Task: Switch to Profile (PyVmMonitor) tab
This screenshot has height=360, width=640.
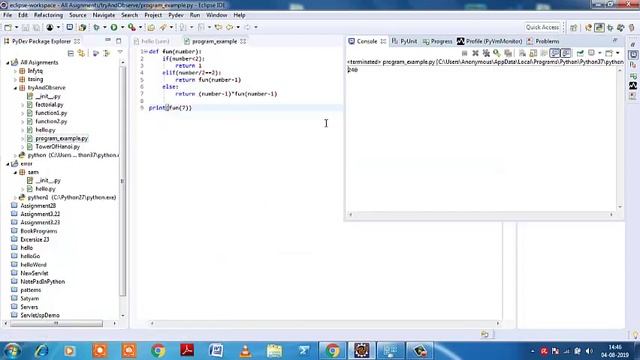Action: (489, 41)
